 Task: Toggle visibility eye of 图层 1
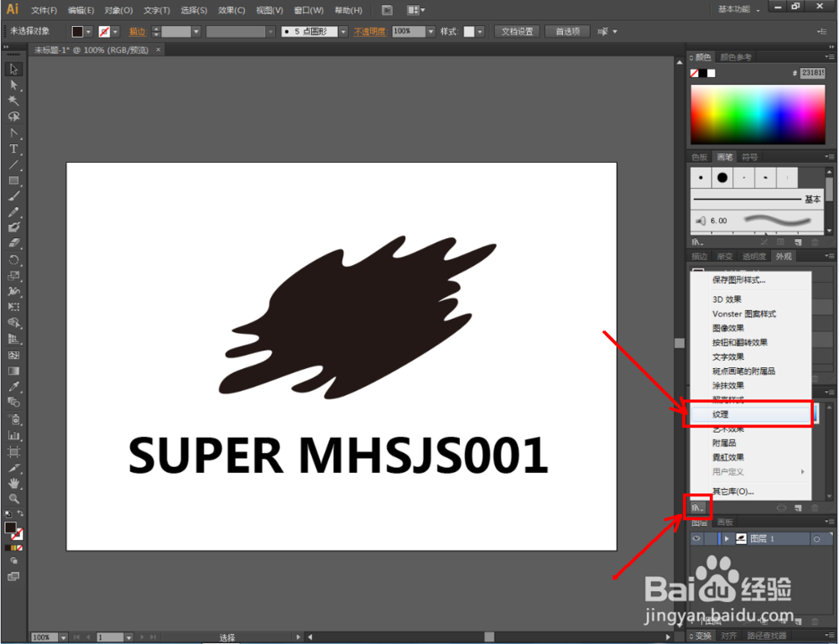[696, 538]
